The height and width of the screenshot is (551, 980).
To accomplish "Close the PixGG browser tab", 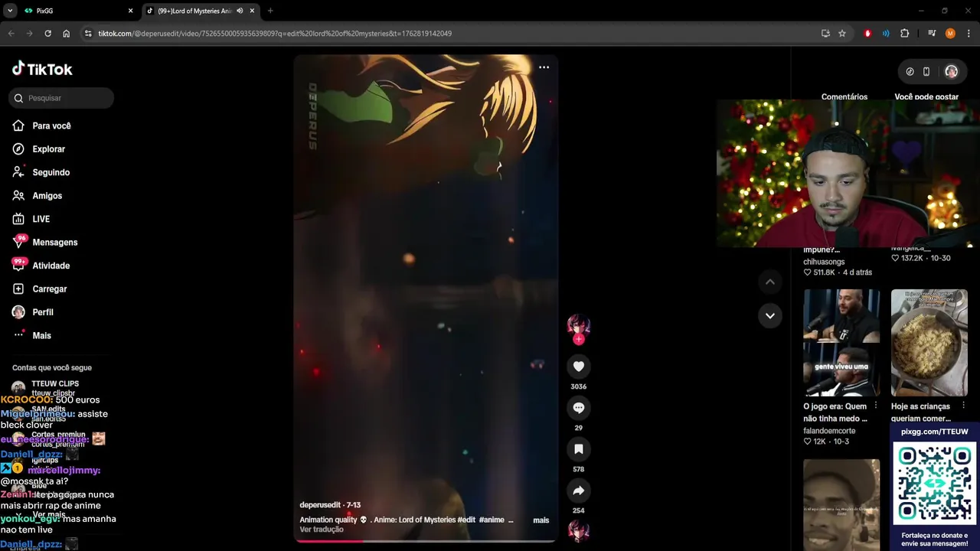I will (130, 11).
